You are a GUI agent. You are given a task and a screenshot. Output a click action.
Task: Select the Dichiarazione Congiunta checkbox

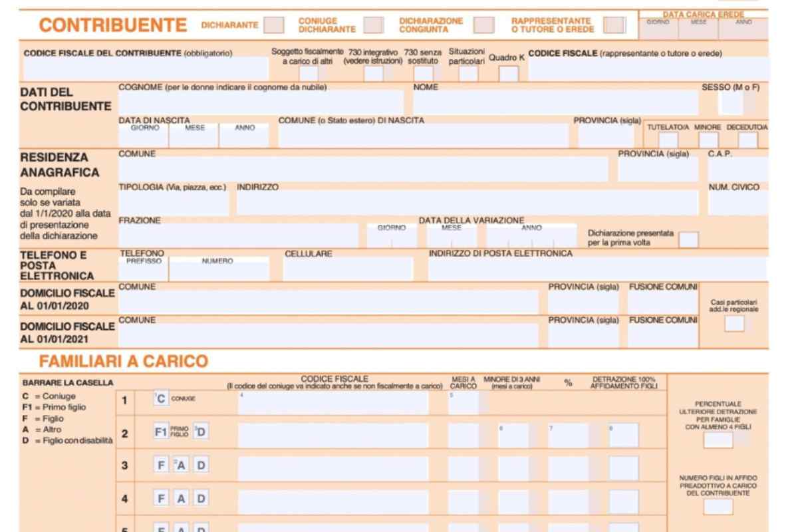pos(483,25)
